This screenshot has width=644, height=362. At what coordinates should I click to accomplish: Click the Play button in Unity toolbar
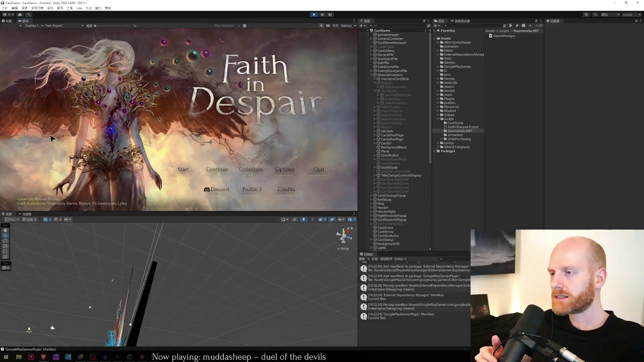click(x=314, y=15)
